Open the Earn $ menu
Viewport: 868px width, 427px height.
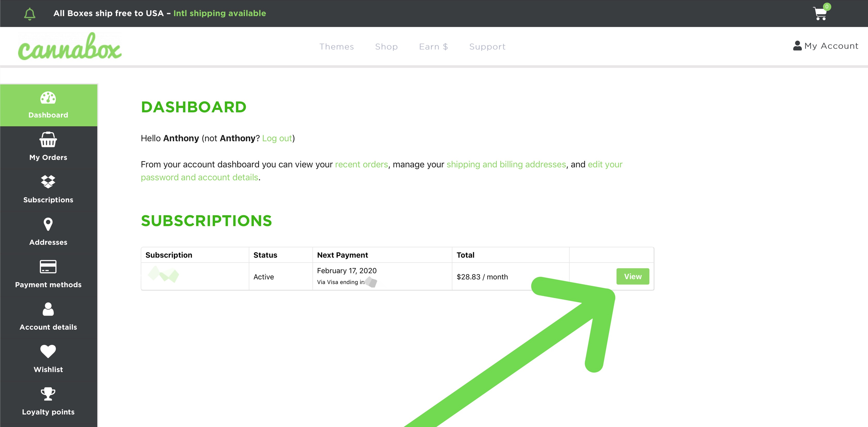click(433, 46)
